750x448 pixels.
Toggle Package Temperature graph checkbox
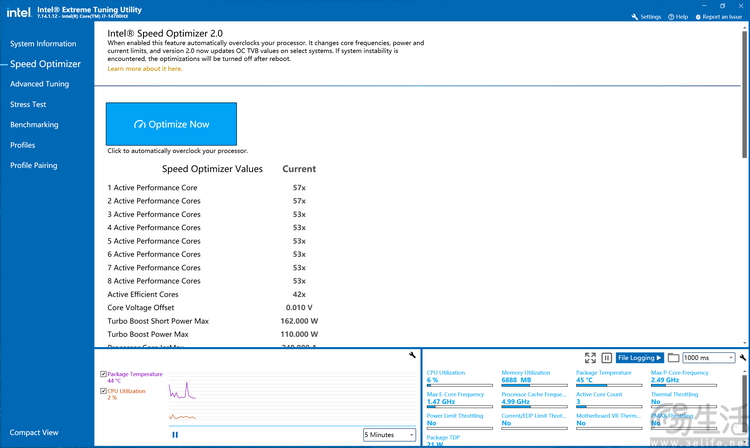click(103, 374)
